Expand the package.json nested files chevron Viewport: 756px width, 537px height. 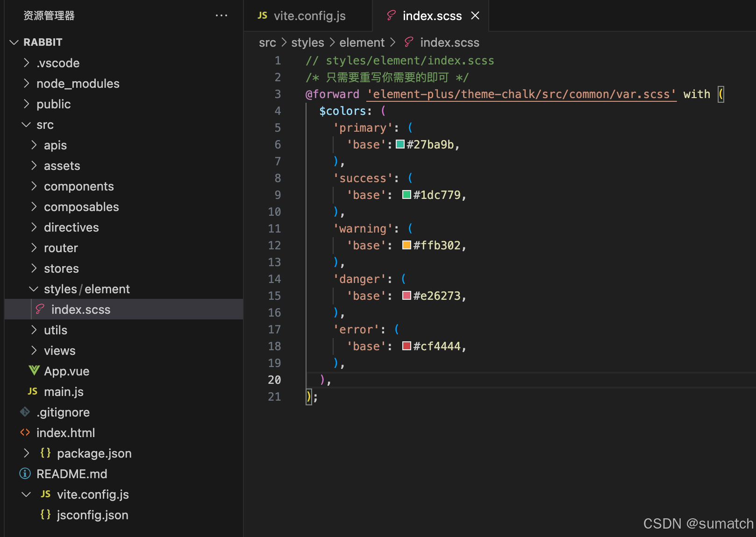(27, 453)
